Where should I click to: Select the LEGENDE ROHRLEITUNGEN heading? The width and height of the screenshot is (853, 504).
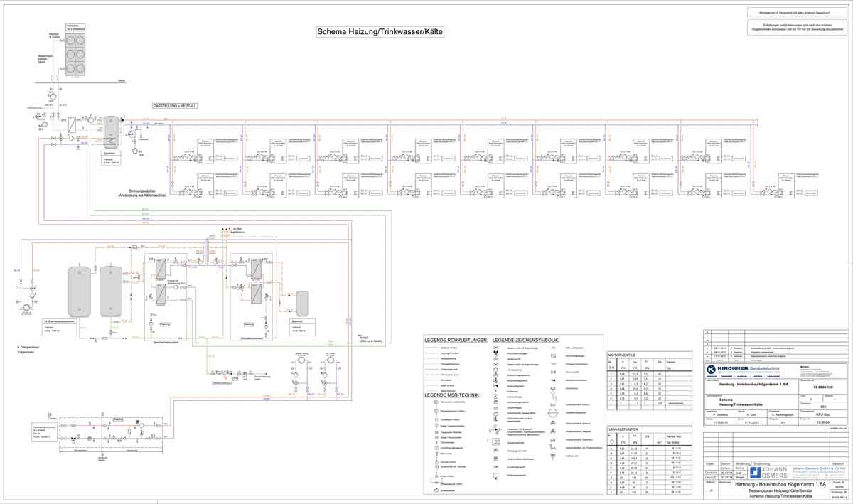coord(456,340)
